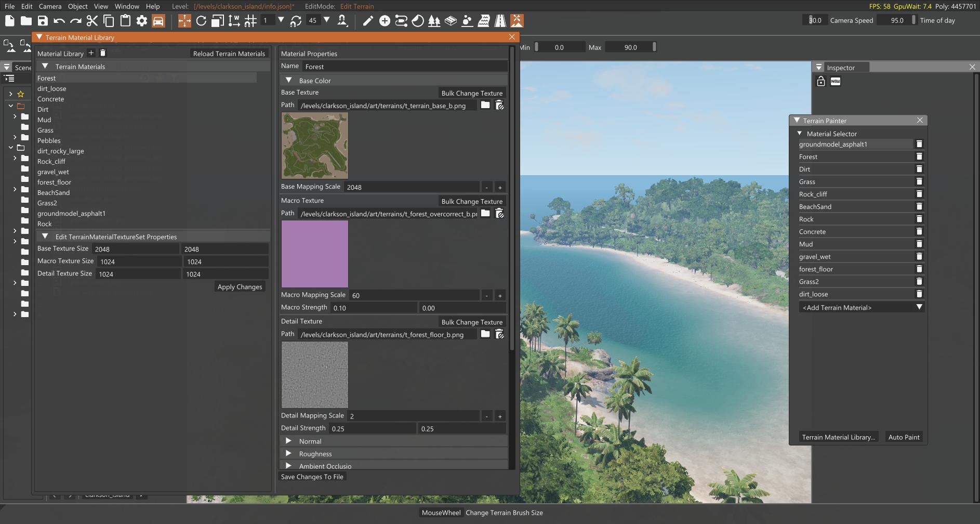Open the Add Terrain Material dropdown
980x524 pixels.
pos(861,307)
